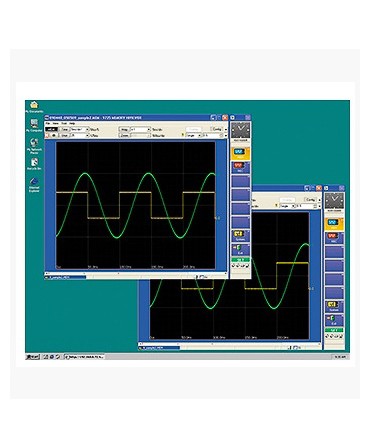Image resolution: width=370 pixels, height=448 pixels.
Task: Open the Tool menu in front viewer window
Action: (x=64, y=123)
